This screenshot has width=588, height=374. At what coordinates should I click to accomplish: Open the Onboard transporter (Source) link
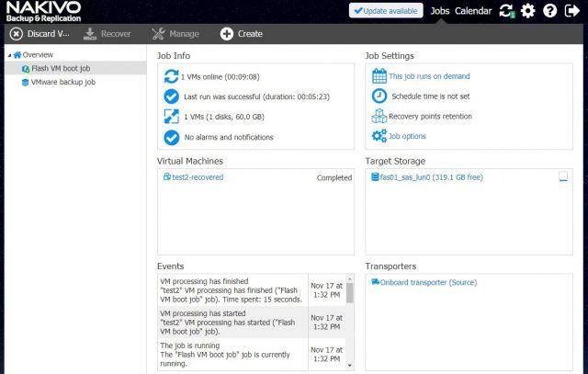coord(428,282)
